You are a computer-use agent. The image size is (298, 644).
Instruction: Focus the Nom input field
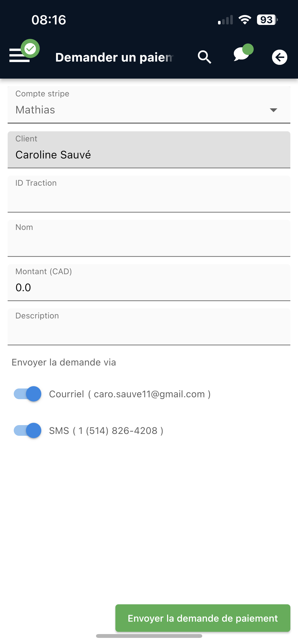[149, 238]
